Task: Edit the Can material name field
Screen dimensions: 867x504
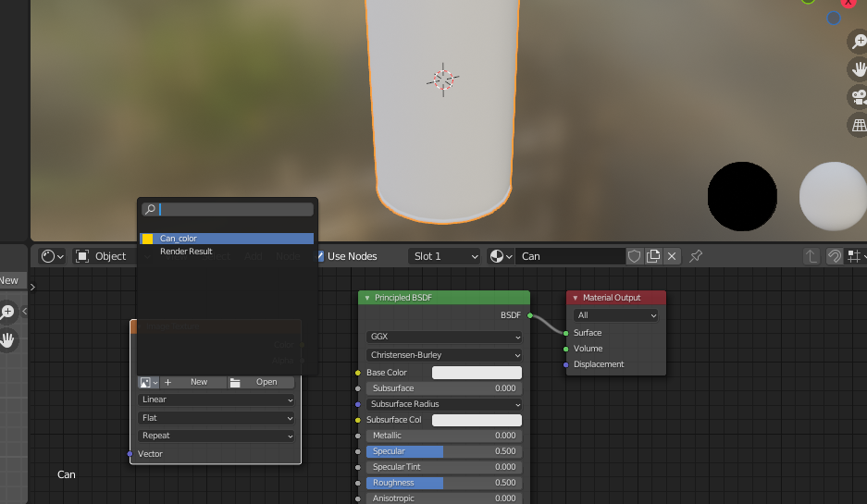Action: click(x=570, y=256)
